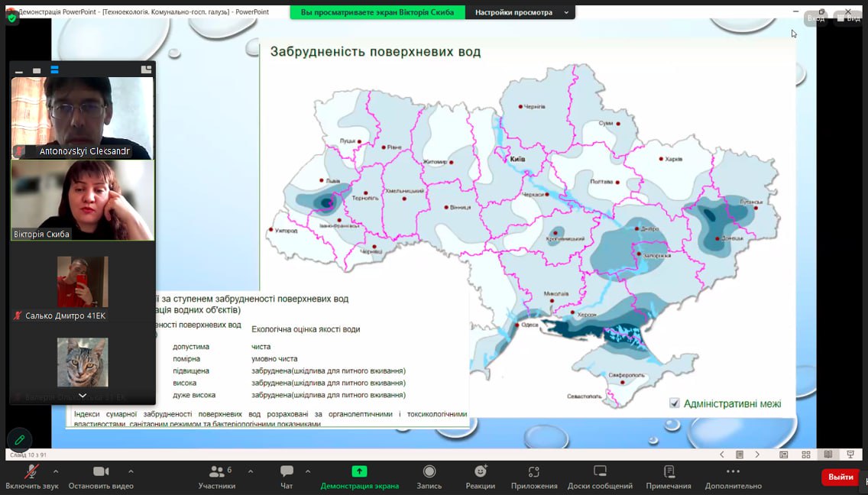Image resolution: width=868 pixels, height=495 pixels.
Task: Open the Чат chat panel
Action: coord(287,477)
